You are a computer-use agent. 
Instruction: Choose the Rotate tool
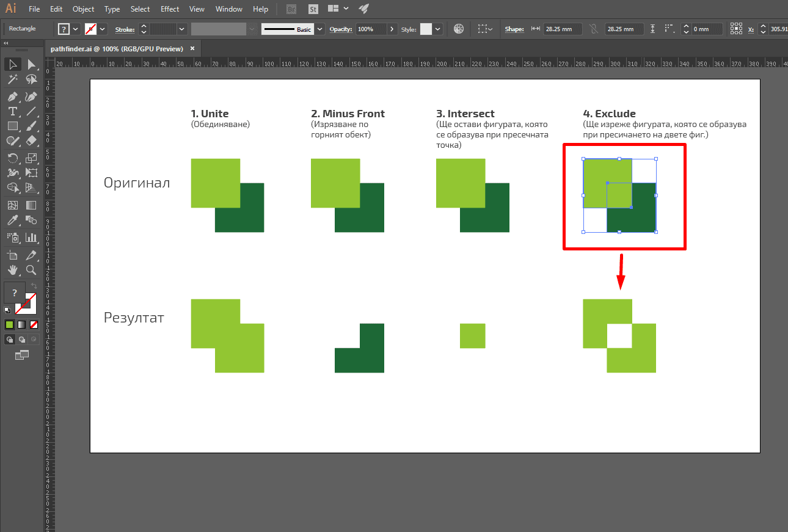click(x=12, y=158)
